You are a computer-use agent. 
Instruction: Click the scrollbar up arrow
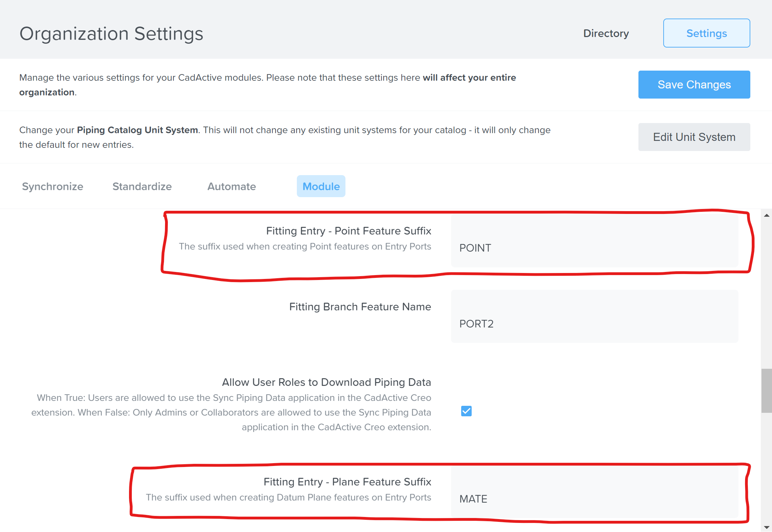coord(766,216)
